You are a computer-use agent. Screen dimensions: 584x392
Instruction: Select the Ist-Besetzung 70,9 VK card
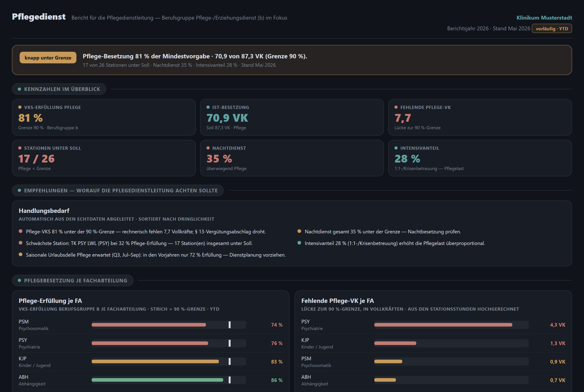click(x=292, y=117)
